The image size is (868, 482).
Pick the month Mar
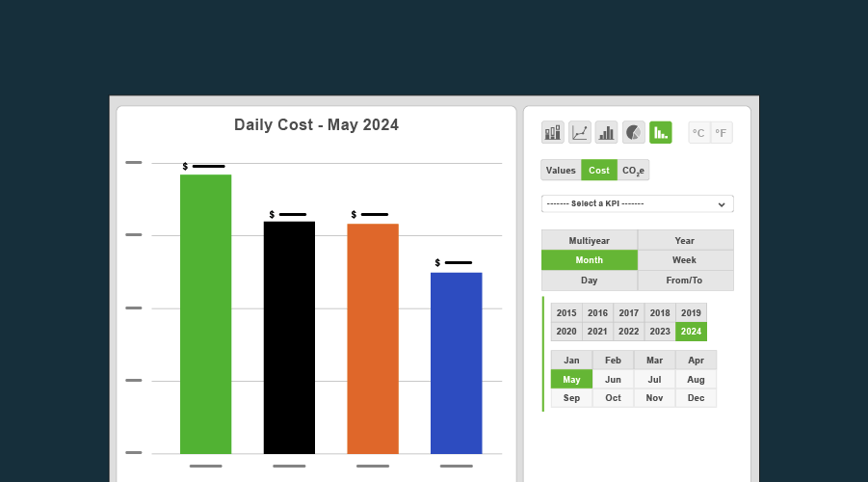[655, 361]
